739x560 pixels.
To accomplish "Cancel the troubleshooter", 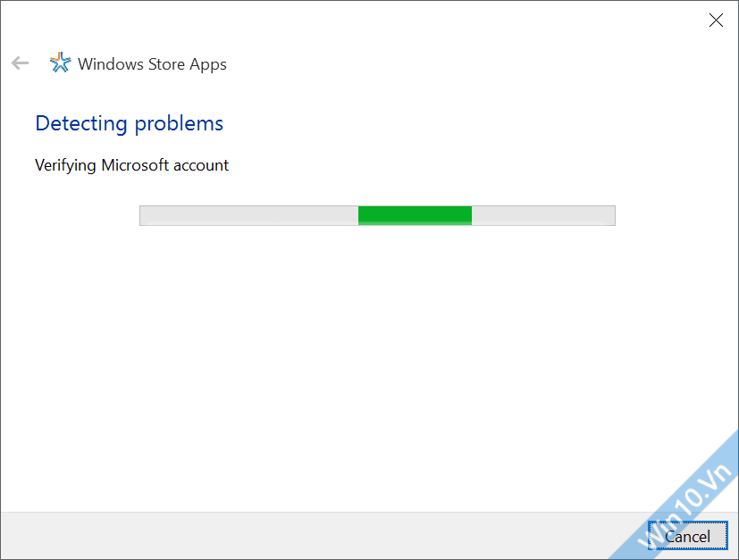I will (x=688, y=536).
